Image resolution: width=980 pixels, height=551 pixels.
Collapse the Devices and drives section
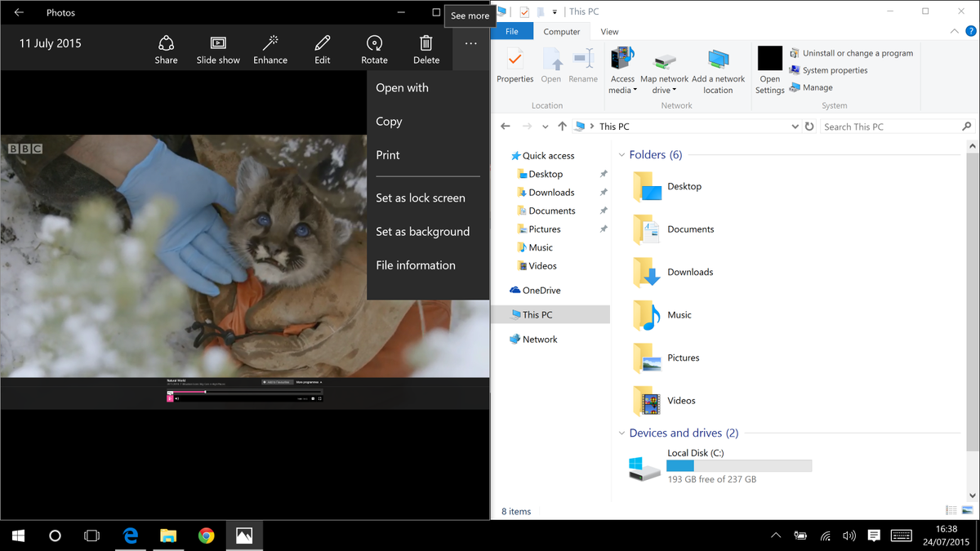click(x=621, y=433)
